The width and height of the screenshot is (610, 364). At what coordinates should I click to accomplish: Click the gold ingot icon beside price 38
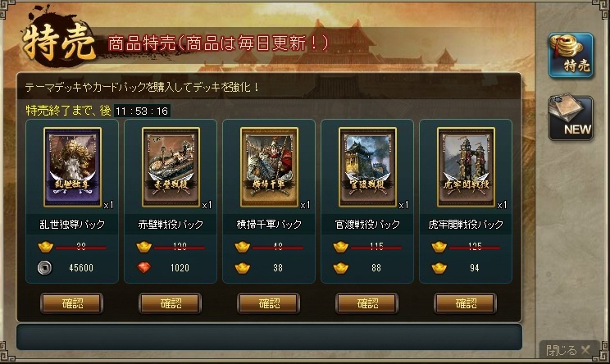(243, 268)
